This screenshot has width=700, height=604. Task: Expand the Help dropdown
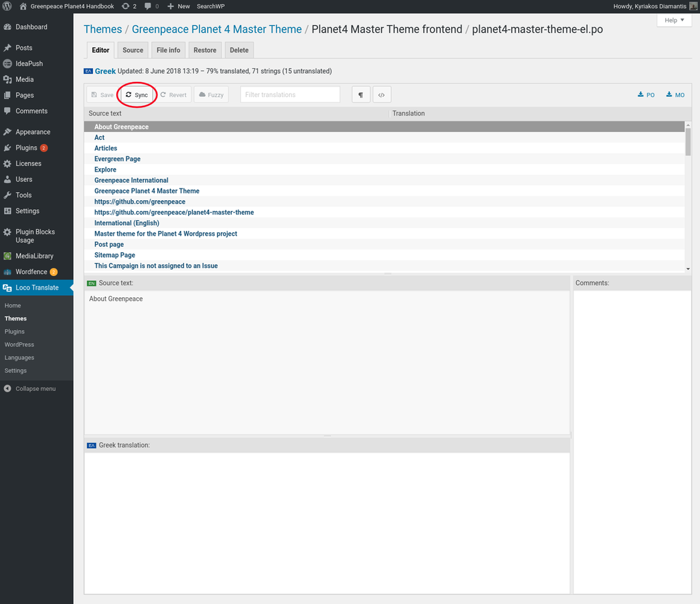pyautogui.click(x=674, y=20)
